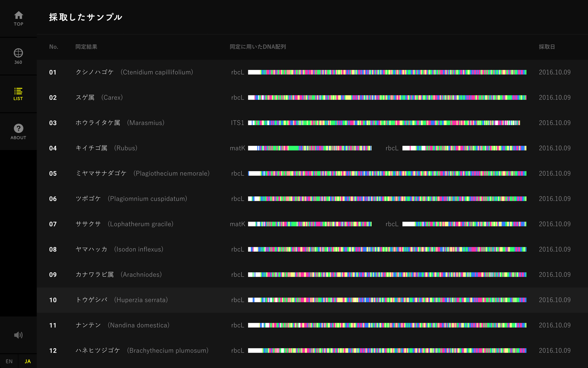This screenshot has width=588, height=368.
Task: Open sample 02 Carex entry
Action: pos(99,98)
